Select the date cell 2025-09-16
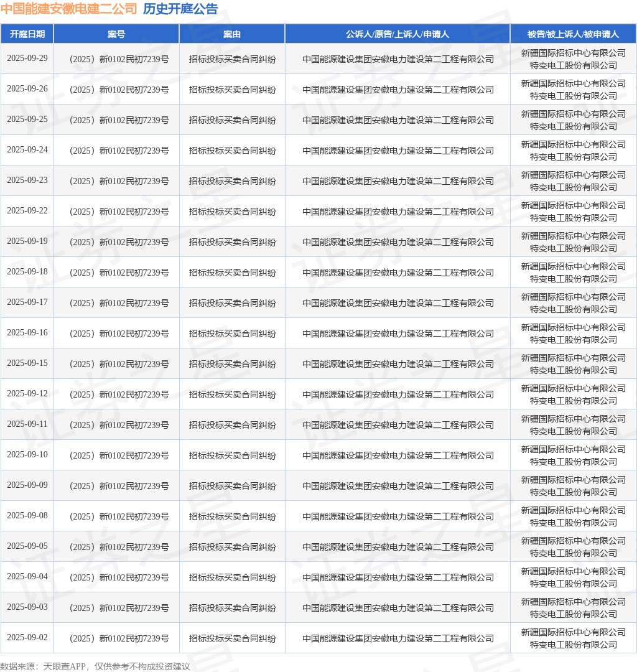 click(27, 332)
